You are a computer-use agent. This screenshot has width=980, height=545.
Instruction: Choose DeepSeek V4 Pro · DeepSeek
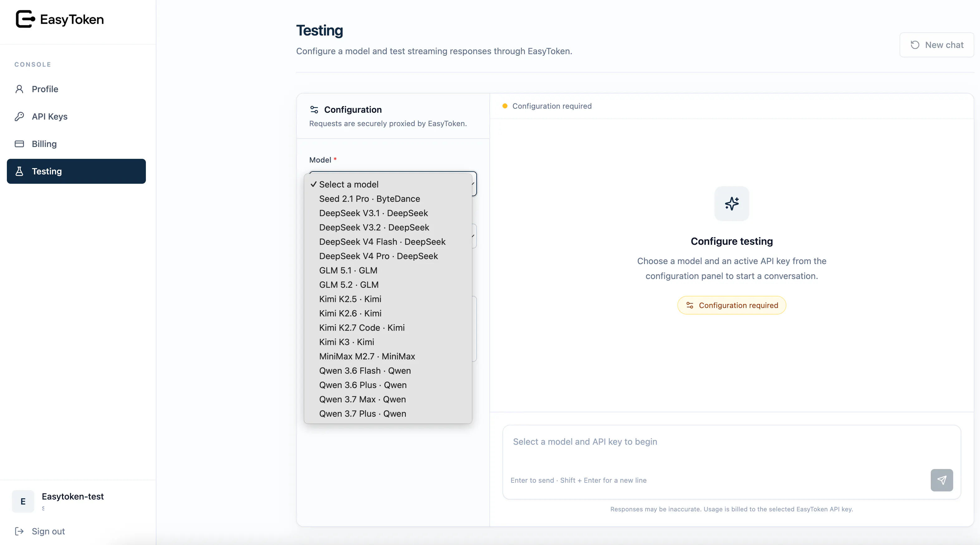[x=388, y=256]
